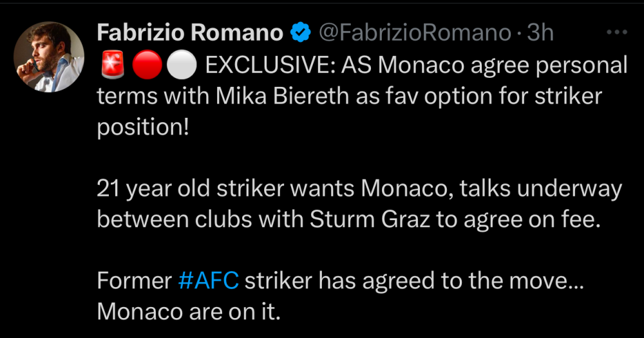The image size is (644, 338).
Task: Click the word "position!" in the tweet
Action: click(143, 127)
